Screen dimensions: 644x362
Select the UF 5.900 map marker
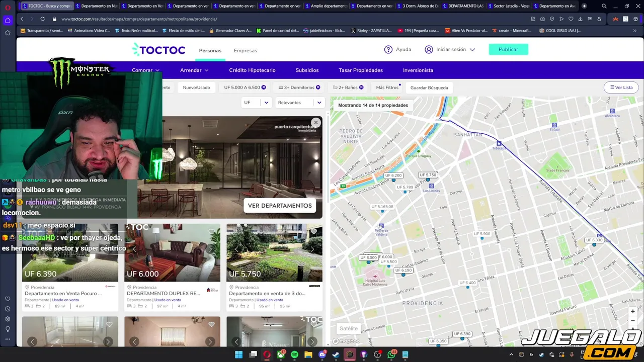tap(482, 234)
